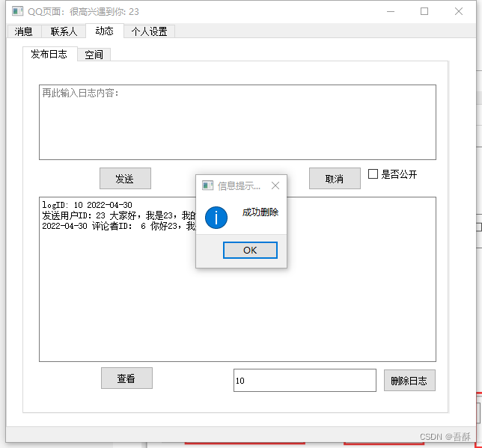Switch to the 消息 tab
This screenshot has width=482, height=448.
(x=23, y=31)
